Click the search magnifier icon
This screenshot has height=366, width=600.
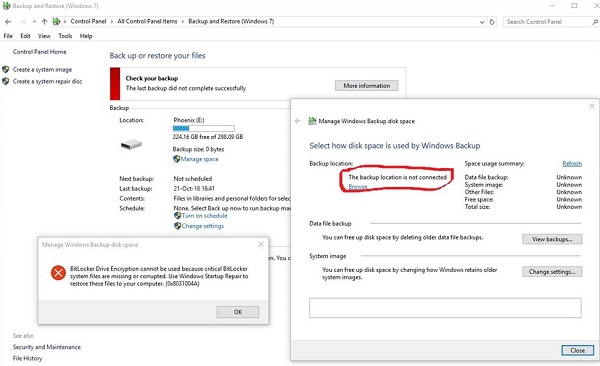pos(595,22)
